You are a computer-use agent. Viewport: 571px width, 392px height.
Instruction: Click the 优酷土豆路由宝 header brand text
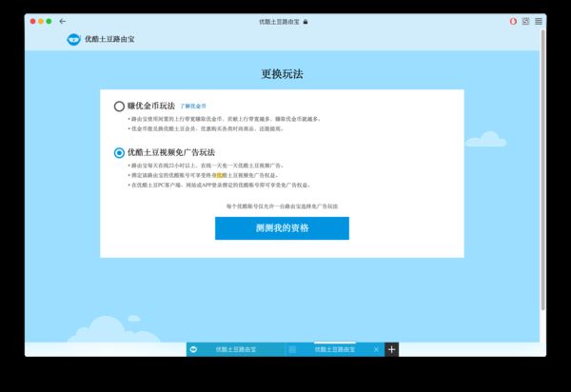(109, 39)
